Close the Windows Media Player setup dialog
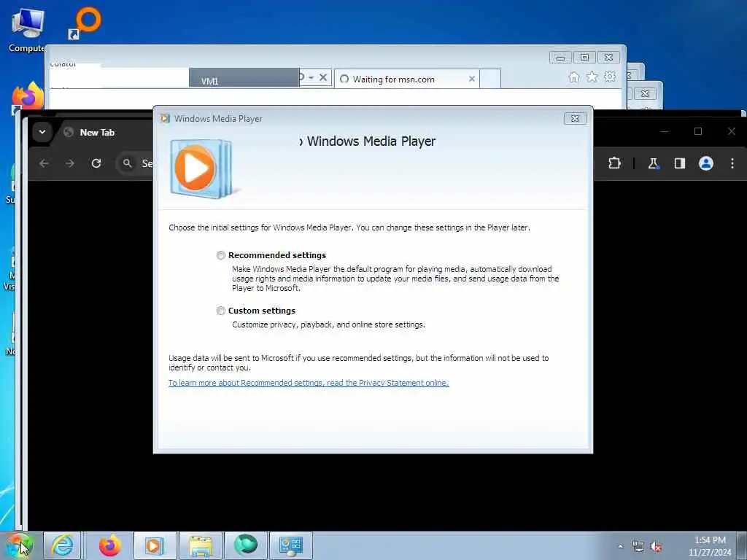Viewport: 747px width, 560px height. click(575, 119)
